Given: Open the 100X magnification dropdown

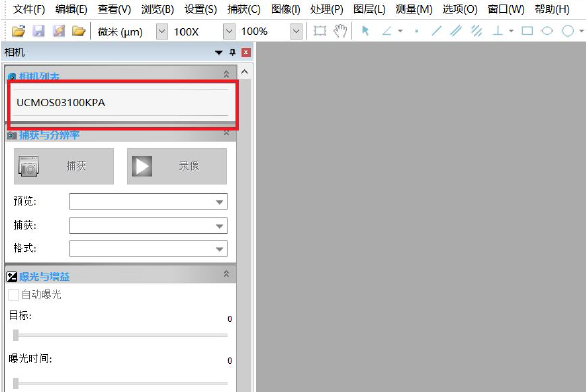Looking at the screenshot, I should (229, 31).
